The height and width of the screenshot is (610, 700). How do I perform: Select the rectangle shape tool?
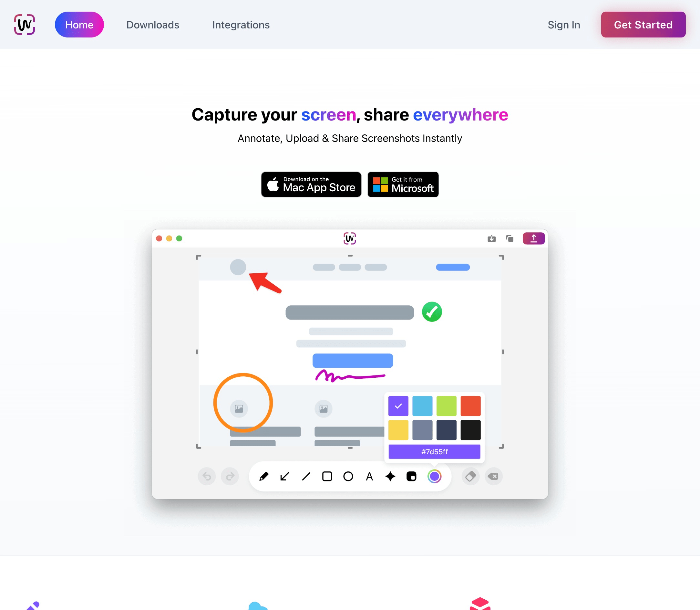pyautogui.click(x=327, y=476)
